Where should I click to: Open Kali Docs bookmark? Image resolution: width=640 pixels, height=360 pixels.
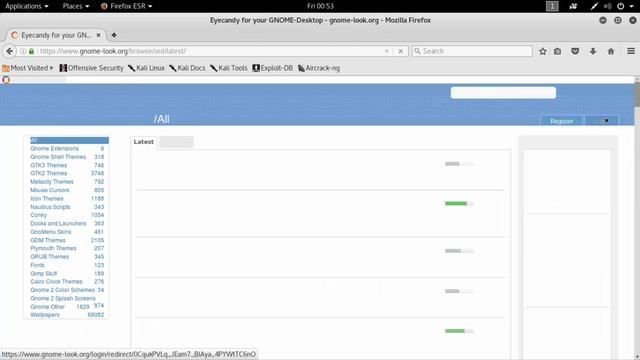(x=187, y=68)
